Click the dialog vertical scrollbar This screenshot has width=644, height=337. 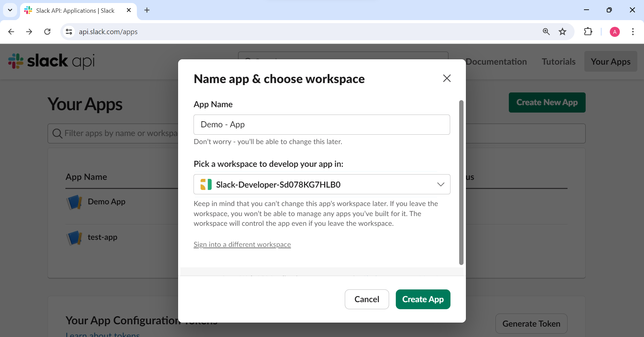pos(461,183)
